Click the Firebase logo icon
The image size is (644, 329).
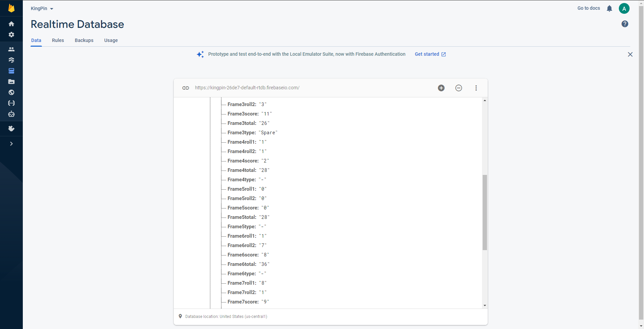pos(11,8)
